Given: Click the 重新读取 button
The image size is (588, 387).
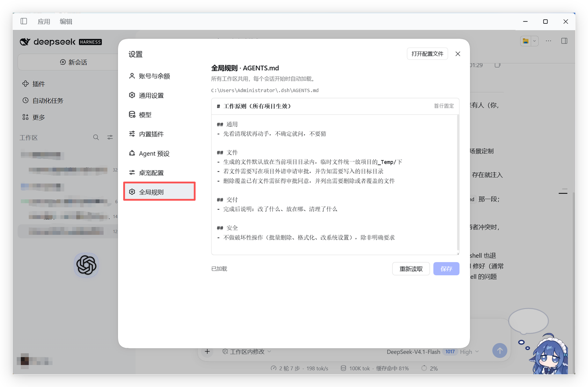Looking at the screenshot, I should [x=411, y=269].
